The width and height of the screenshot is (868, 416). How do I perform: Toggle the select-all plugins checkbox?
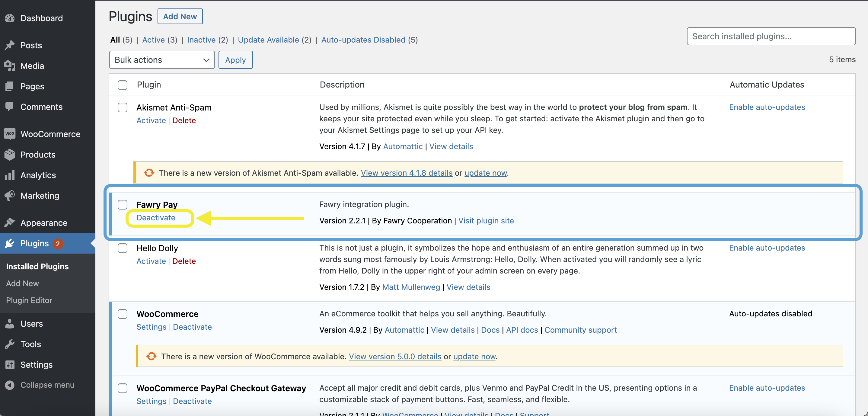tap(122, 85)
